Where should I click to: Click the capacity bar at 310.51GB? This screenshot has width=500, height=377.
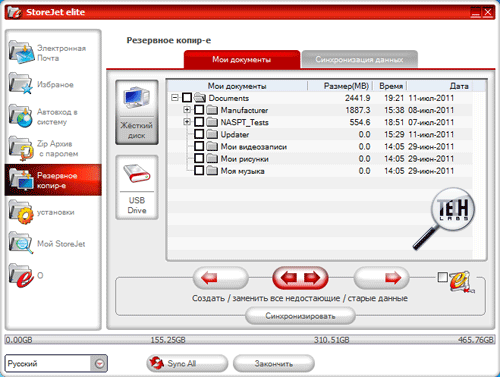pos(332,340)
